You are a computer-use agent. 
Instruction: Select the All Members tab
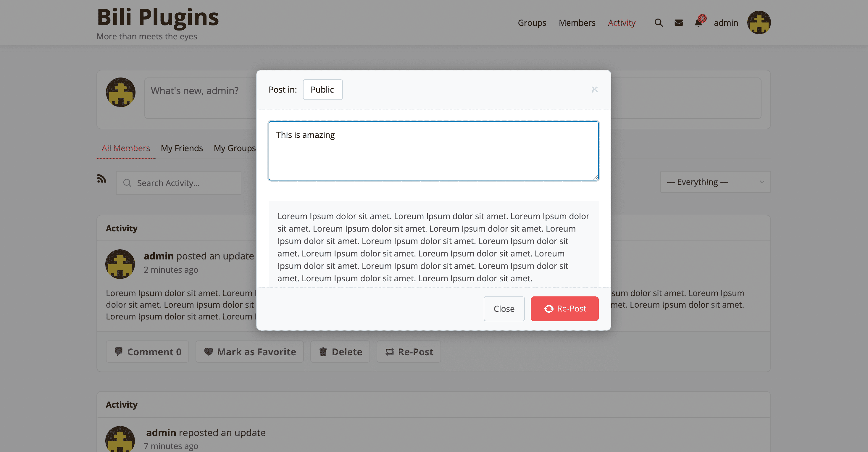[x=126, y=148]
